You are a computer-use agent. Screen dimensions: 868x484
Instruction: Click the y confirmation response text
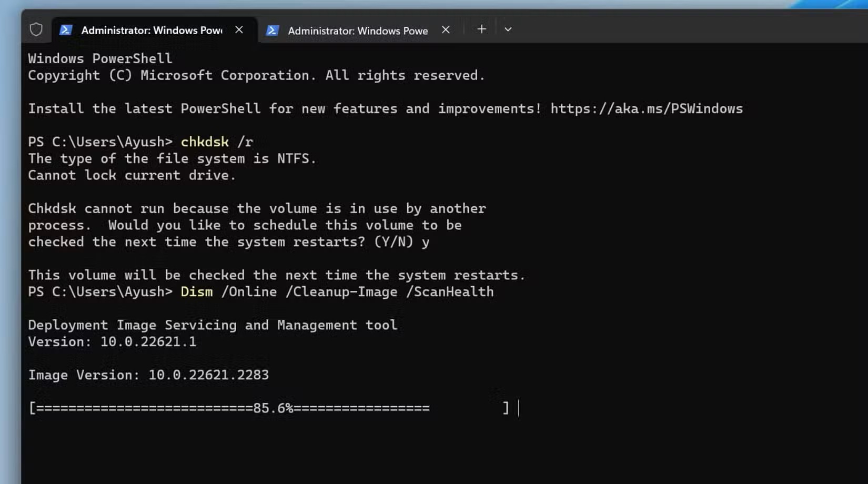[426, 242]
